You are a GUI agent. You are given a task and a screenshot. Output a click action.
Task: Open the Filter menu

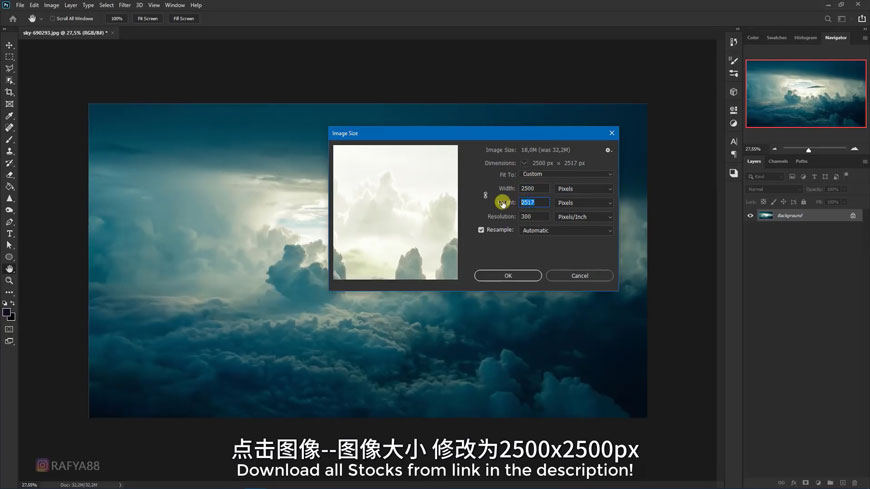tap(125, 5)
